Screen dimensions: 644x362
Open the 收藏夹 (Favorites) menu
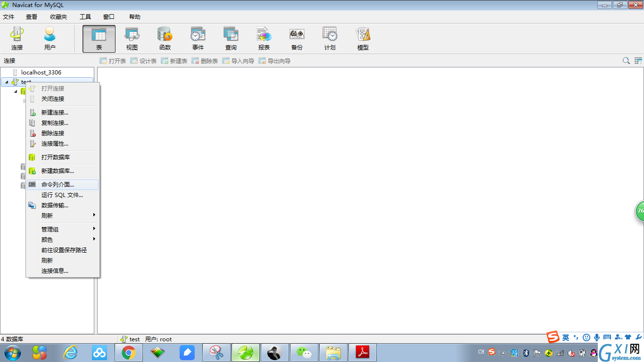(x=58, y=16)
